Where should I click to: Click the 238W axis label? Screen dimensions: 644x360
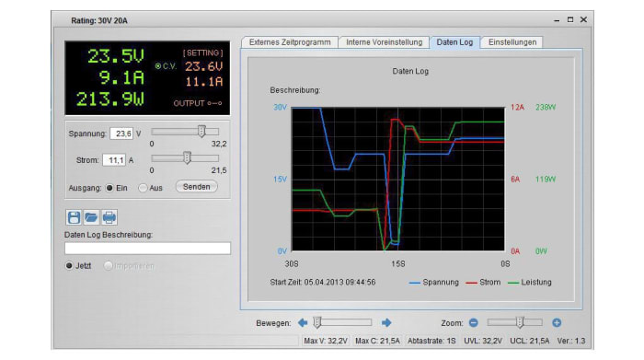click(546, 107)
